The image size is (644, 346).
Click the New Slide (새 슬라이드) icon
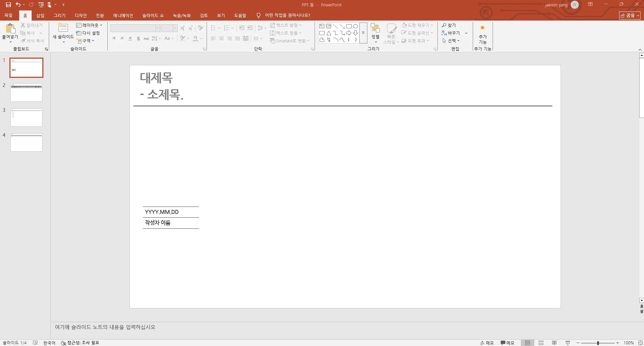(63, 28)
